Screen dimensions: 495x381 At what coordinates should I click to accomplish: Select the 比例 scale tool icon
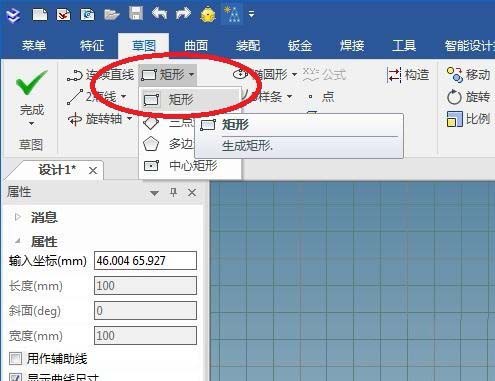455,119
